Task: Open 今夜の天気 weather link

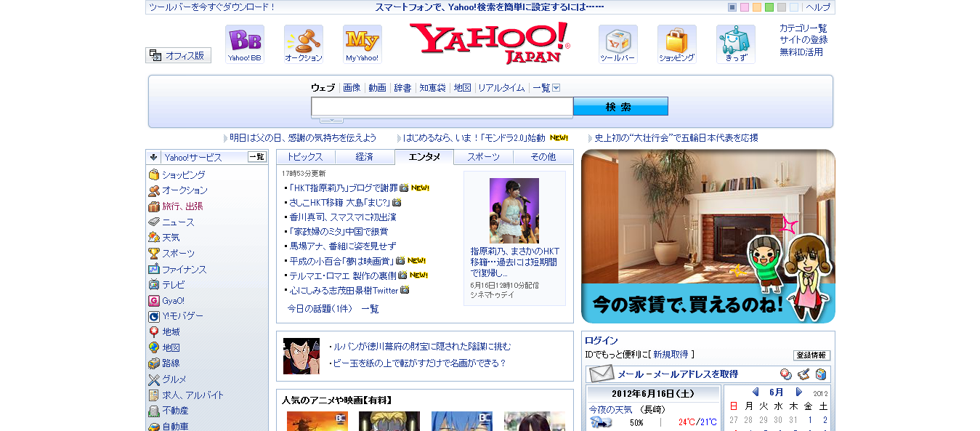Action: 611,410
